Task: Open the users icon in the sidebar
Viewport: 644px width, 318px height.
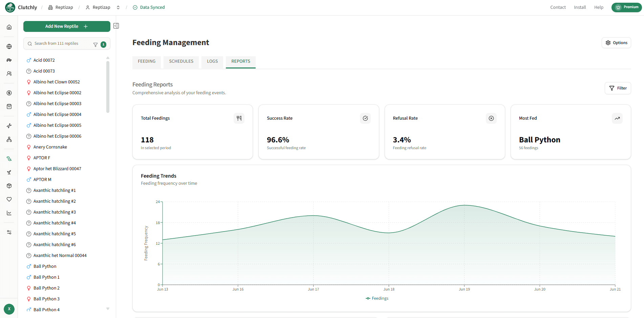Action: click(9, 74)
